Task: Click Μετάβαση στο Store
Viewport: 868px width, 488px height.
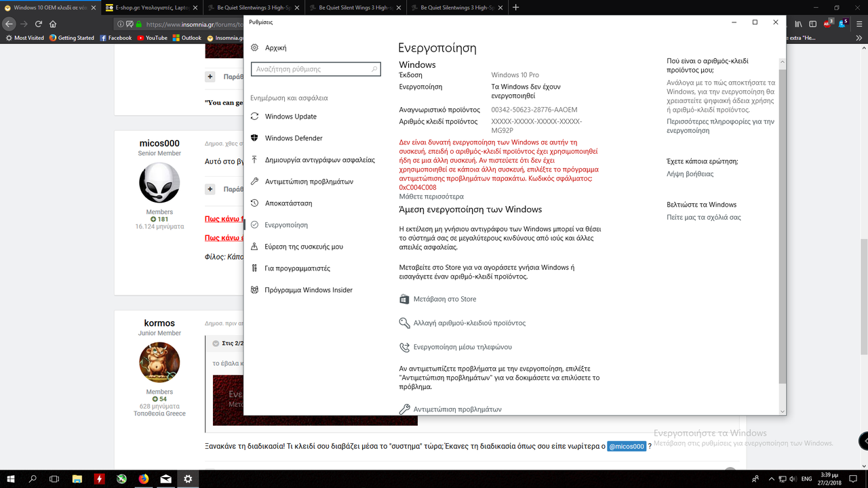Action: 445,299
